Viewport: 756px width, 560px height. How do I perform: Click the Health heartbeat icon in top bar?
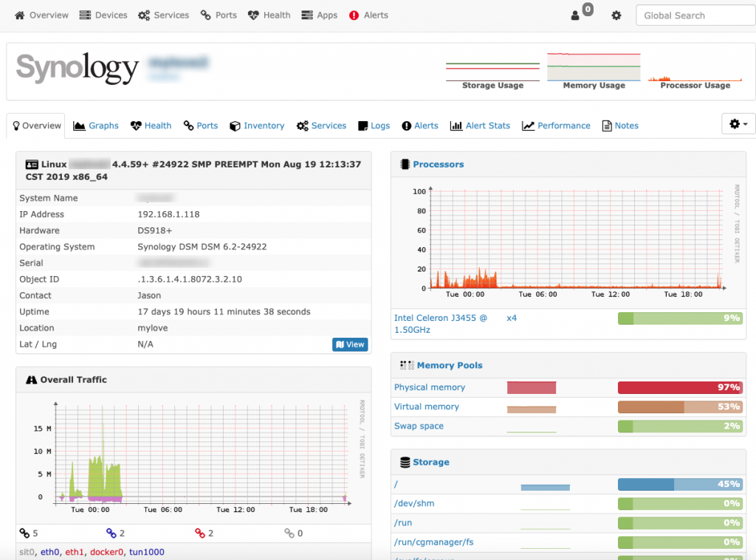coord(253,15)
